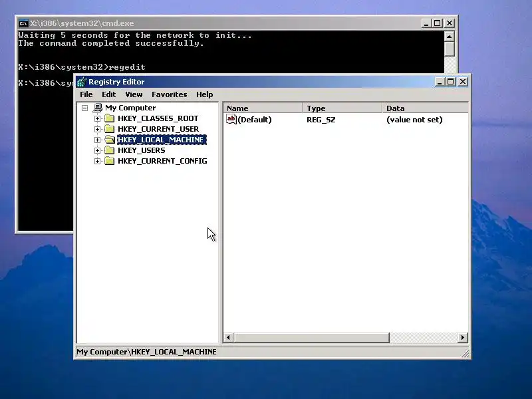Screen dimensions: 532x399
Task: Click the open HKEY_LOCAL_MACHINE folder icon
Action: 109,140
